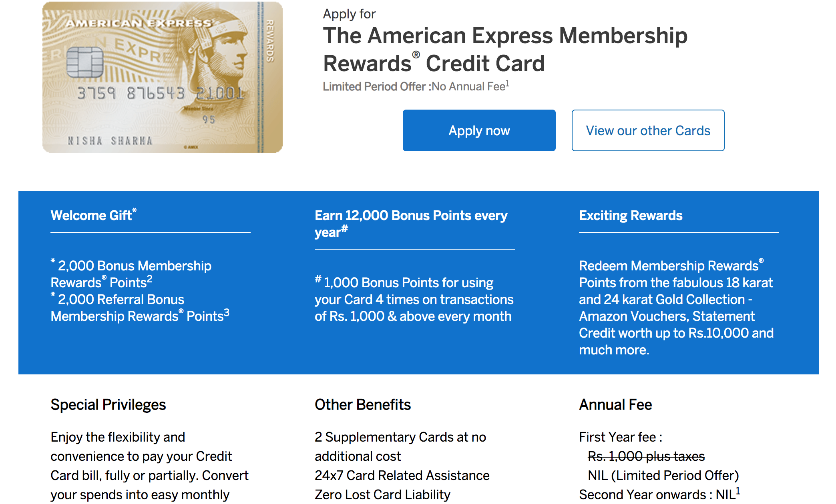Select the Exciting Rewards section header
This screenshot has width=836, height=504.
[x=631, y=215]
